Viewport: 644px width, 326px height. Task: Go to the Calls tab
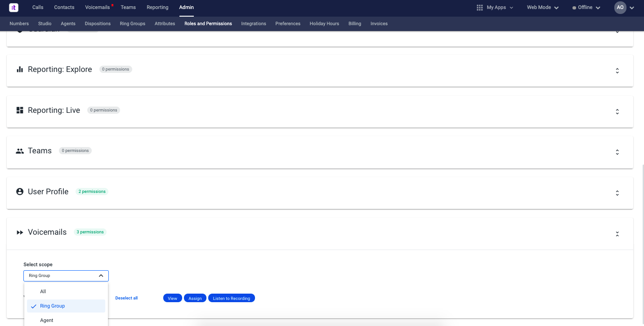click(x=38, y=7)
